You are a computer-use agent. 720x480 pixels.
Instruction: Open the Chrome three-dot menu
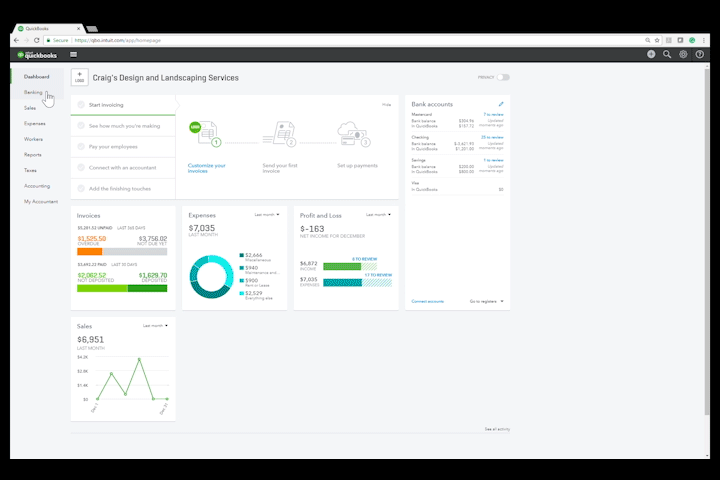click(x=703, y=40)
